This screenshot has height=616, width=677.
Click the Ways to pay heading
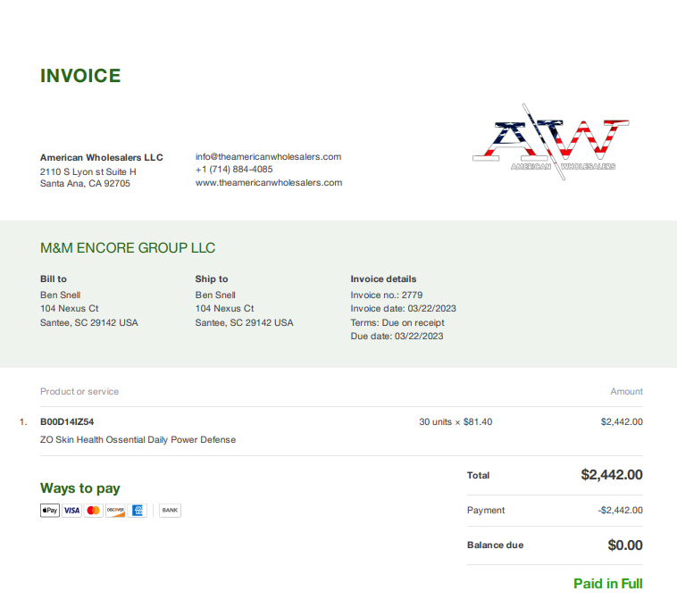[x=79, y=488]
